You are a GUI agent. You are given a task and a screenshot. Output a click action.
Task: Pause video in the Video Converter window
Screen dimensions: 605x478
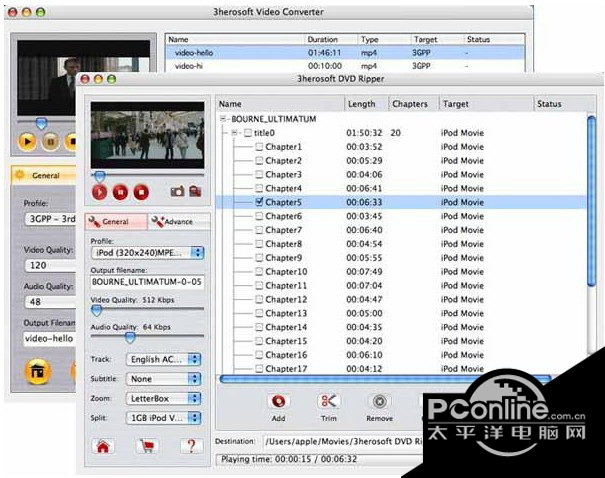tap(50, 142)
